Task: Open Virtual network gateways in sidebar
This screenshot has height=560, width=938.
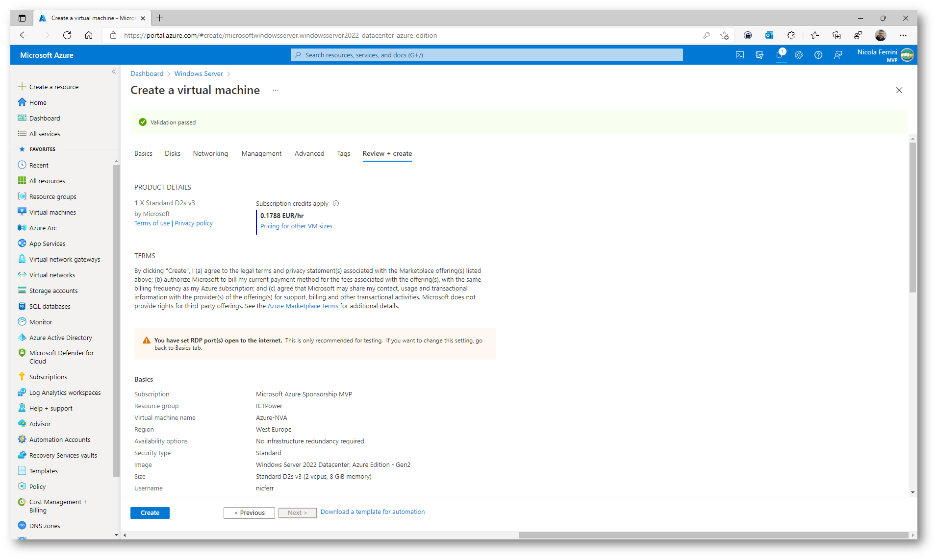Action: coord(65,259)
